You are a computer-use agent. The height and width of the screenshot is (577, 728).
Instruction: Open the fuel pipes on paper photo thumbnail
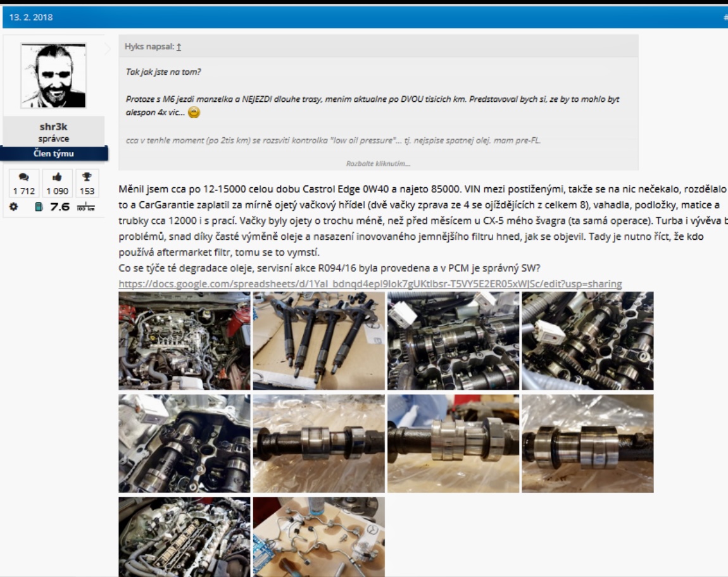click(x=318, y=537)
